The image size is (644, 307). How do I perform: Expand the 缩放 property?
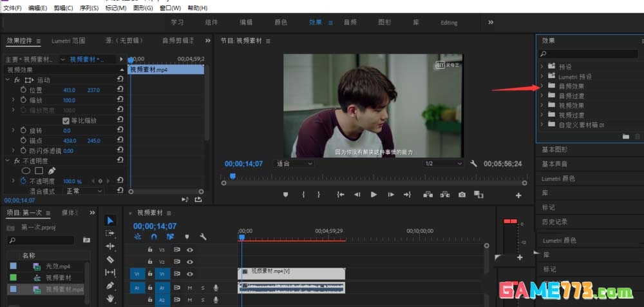click(x=13, y=100)
